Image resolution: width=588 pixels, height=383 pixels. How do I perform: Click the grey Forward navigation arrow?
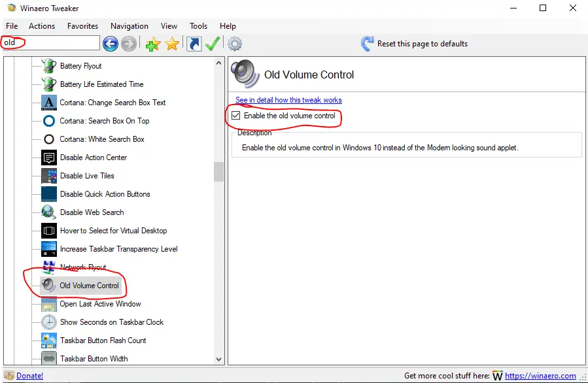click(129, 44)
